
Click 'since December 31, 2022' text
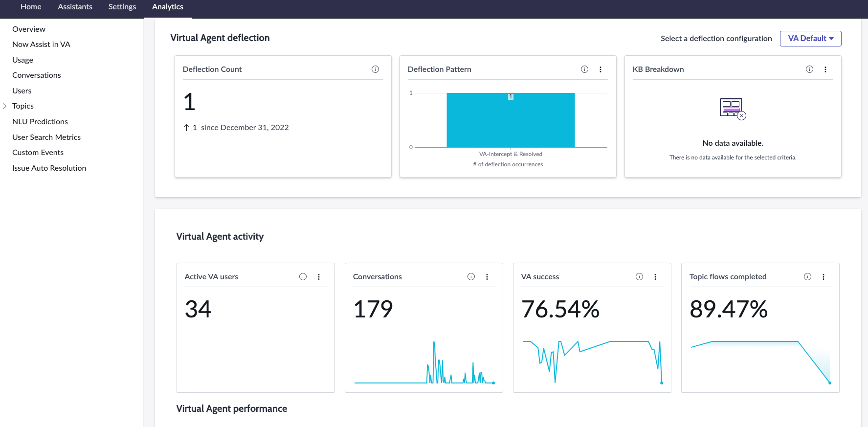coord(245,128)
